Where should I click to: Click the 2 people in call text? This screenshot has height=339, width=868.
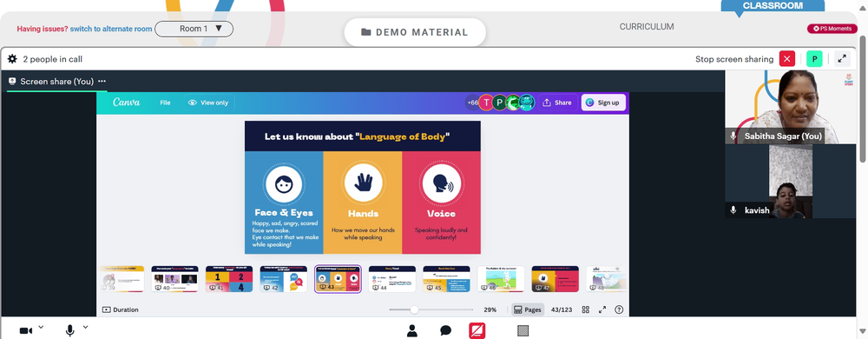53,59
